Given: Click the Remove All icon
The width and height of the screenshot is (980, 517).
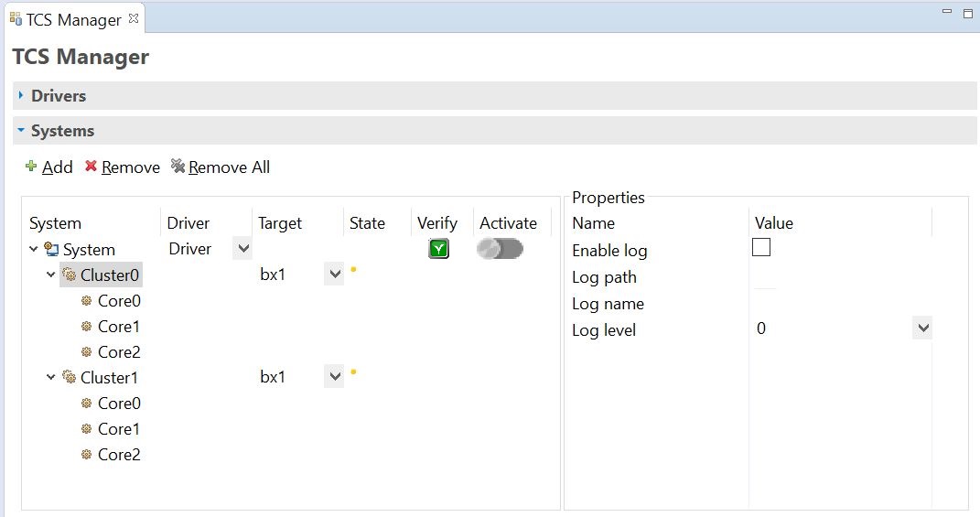Looking at the screenshot, I should click(x=178, y=167).
